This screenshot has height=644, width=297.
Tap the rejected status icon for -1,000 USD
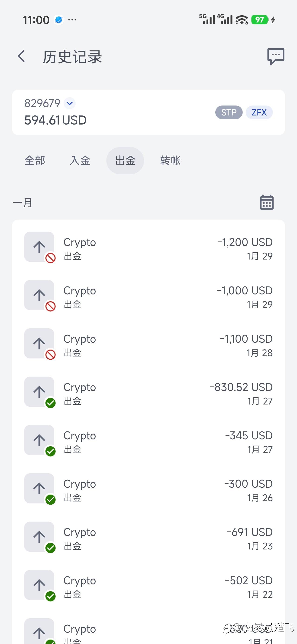(x=50, y=306)
